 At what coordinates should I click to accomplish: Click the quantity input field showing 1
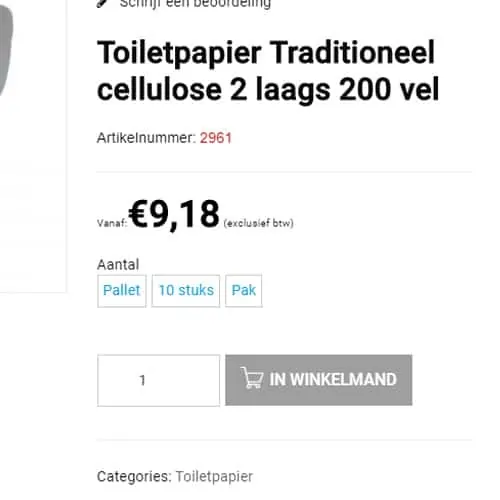[x=159, y=380]
